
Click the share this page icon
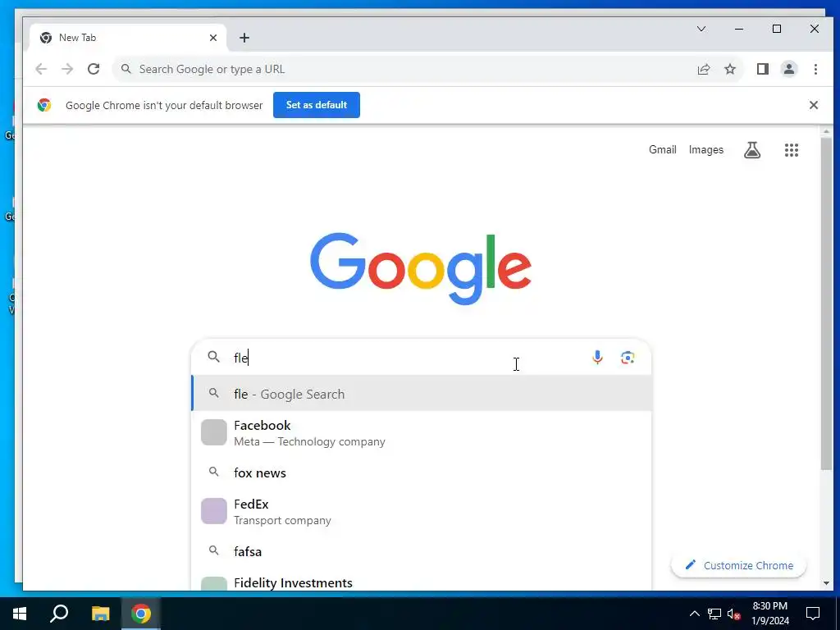(703, 69)
